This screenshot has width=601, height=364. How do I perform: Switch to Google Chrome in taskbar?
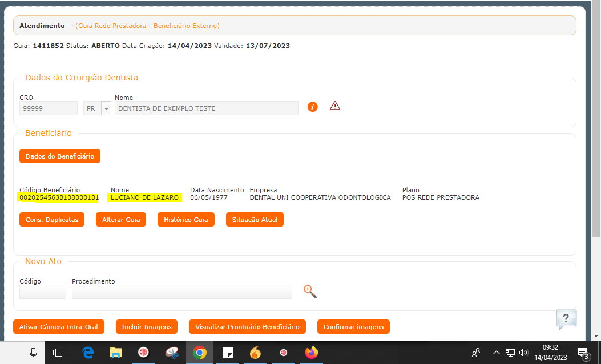tap(200, 353)
